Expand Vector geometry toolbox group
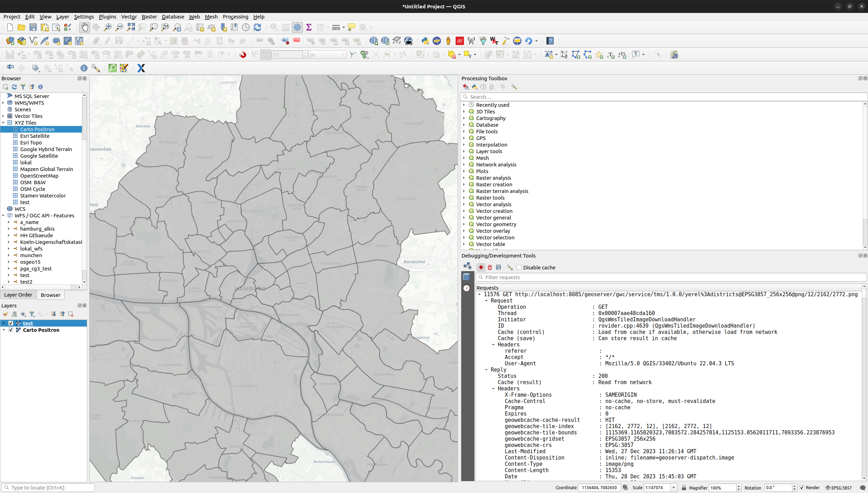The height and width of the screenshot is (493, 868). pos(464,224)
